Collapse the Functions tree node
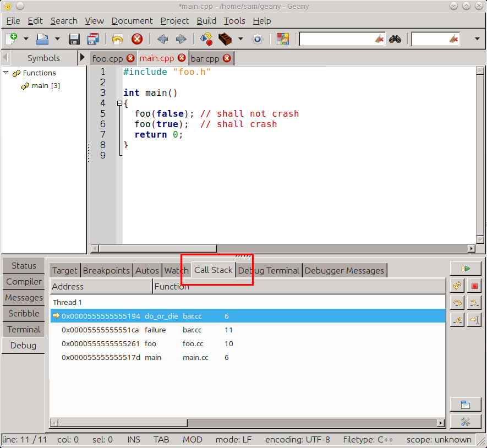Viewport: 487px width, 448px height. pos(6,73)
